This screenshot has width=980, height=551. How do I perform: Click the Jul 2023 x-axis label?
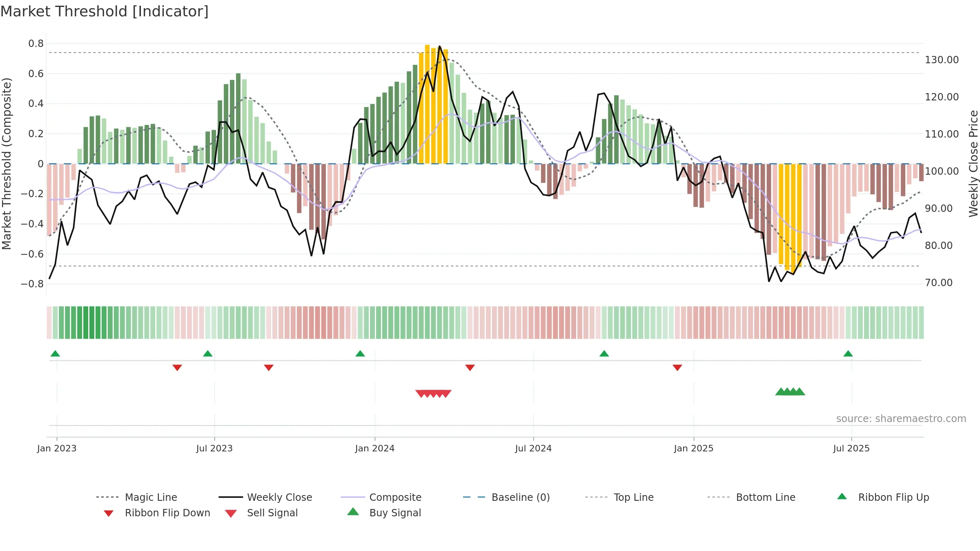click(214, 448)
